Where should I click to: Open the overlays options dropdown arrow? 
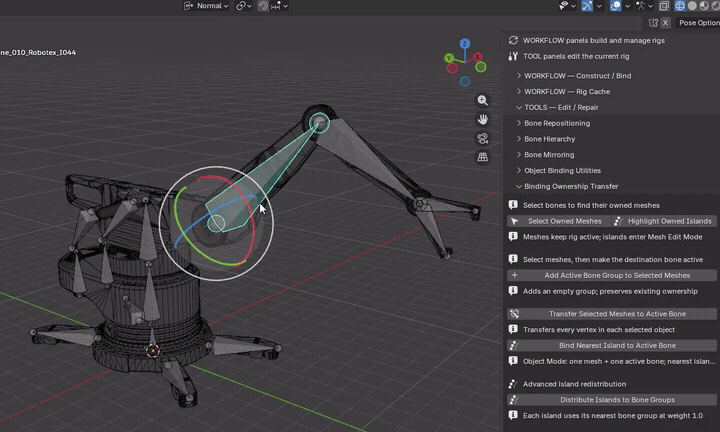click(627, 6)
